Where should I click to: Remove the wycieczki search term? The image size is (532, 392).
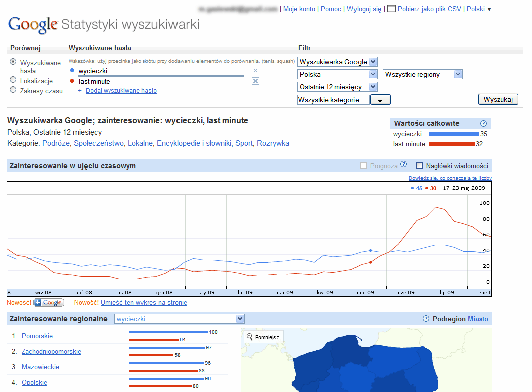(x=256, y=71)
